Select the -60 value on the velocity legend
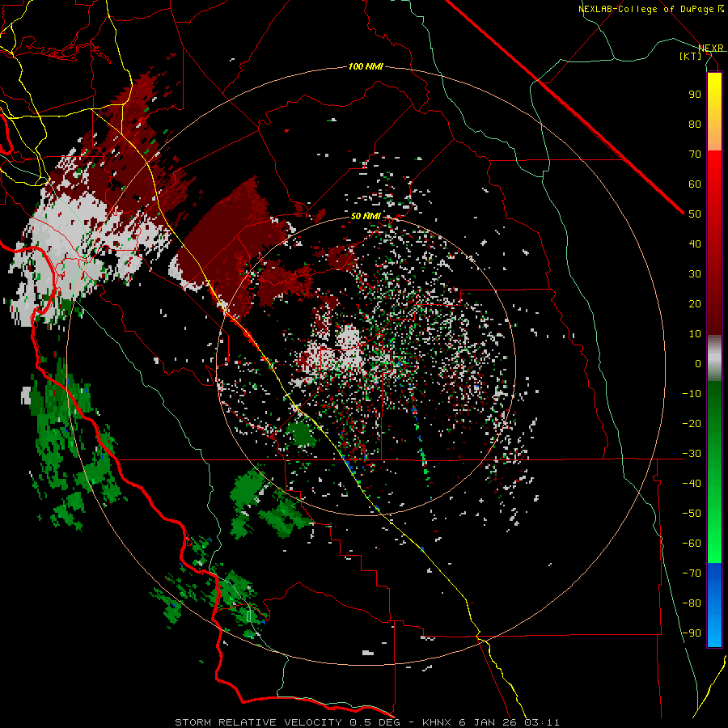Screen dimensions: 728x728 click(692, 544)
